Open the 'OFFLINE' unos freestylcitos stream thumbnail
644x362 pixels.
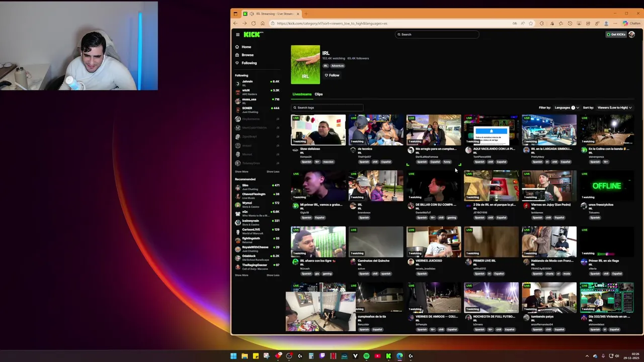tap(607, 186)
